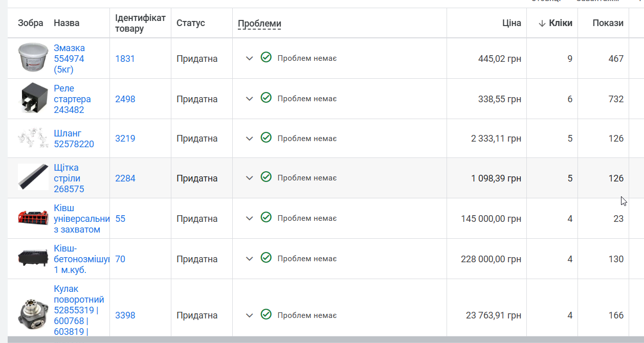644x343 pixels.
Task: Open the Шланг 52578220 product link
Action: 74,139
